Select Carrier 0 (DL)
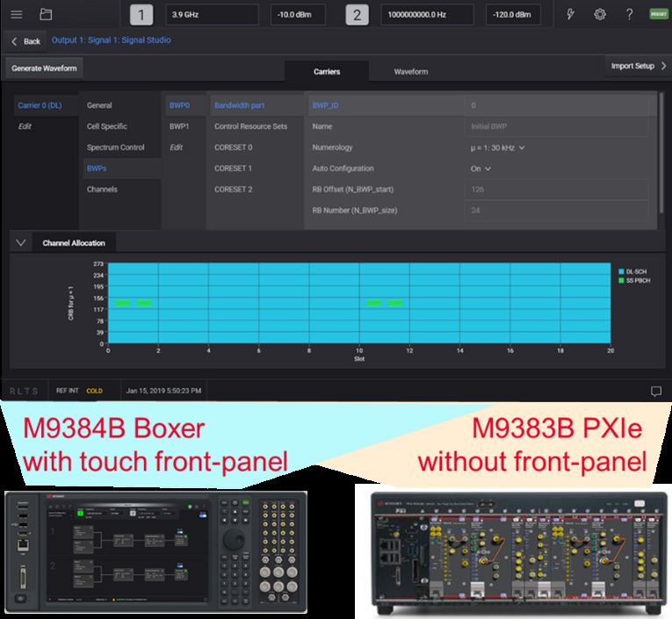 point(46,105)
